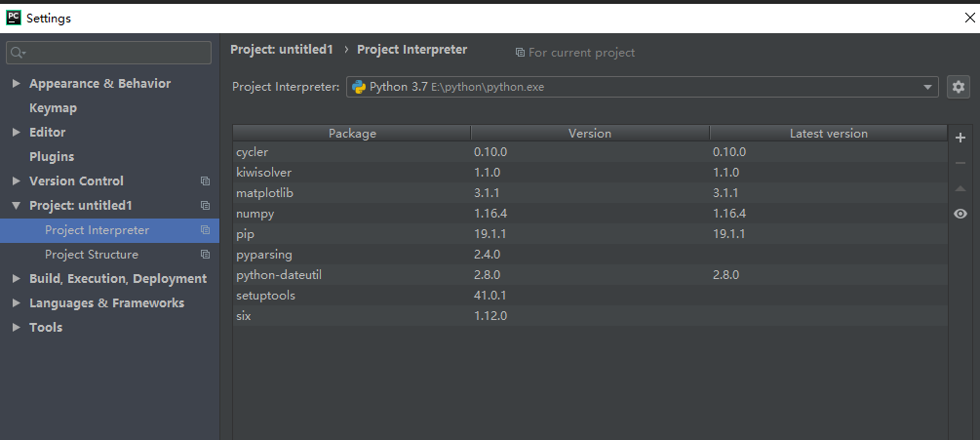Image resolution: width=980 pixels, height=440 pixels.
Task: Click the search magnifier icon
Action: [18, 53]
